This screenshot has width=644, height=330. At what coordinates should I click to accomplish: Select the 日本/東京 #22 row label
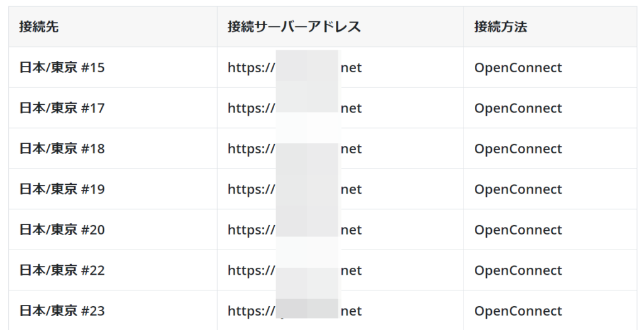click(62, 270)
